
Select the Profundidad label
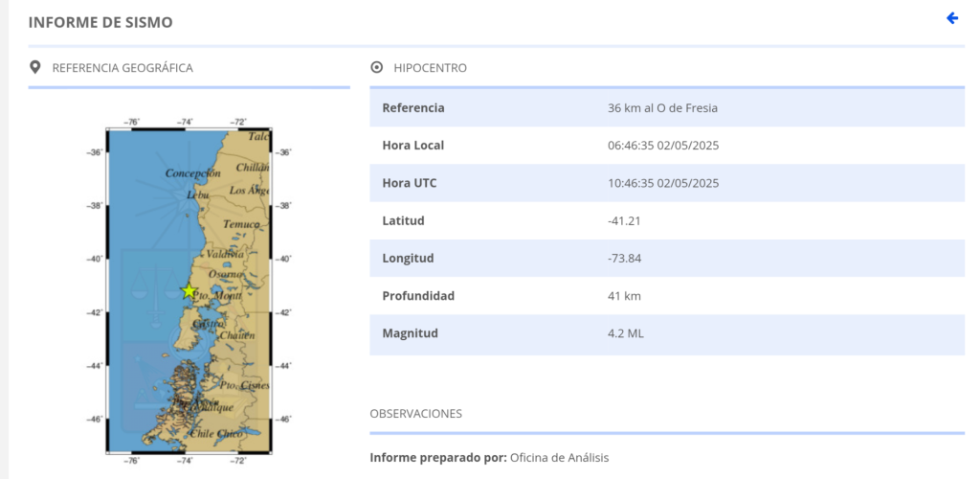tap(418, 296)
